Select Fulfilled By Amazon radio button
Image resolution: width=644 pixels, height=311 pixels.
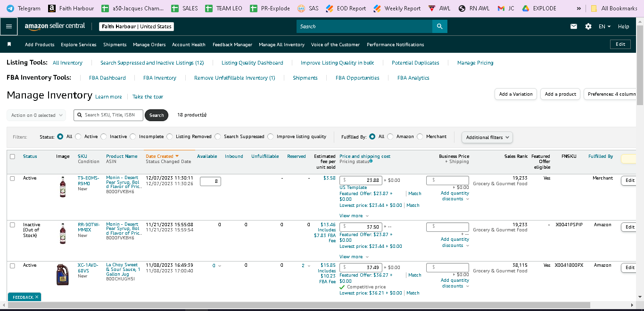[390, 137]
